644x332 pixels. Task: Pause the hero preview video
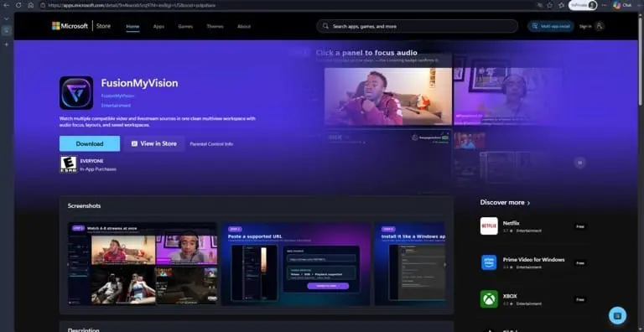point(580,163)
